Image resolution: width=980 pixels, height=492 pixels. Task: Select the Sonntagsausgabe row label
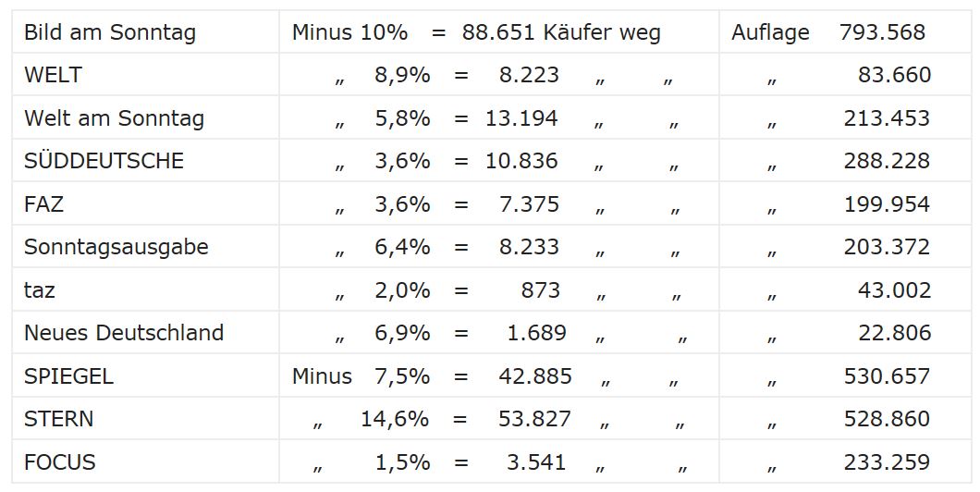(116, 247)
